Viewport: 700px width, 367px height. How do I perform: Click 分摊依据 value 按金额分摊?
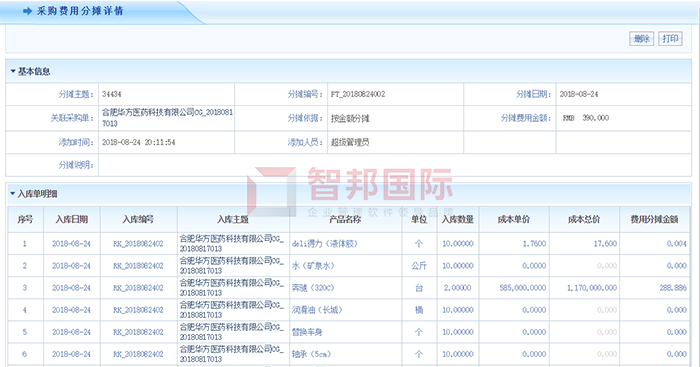(350, 118)
